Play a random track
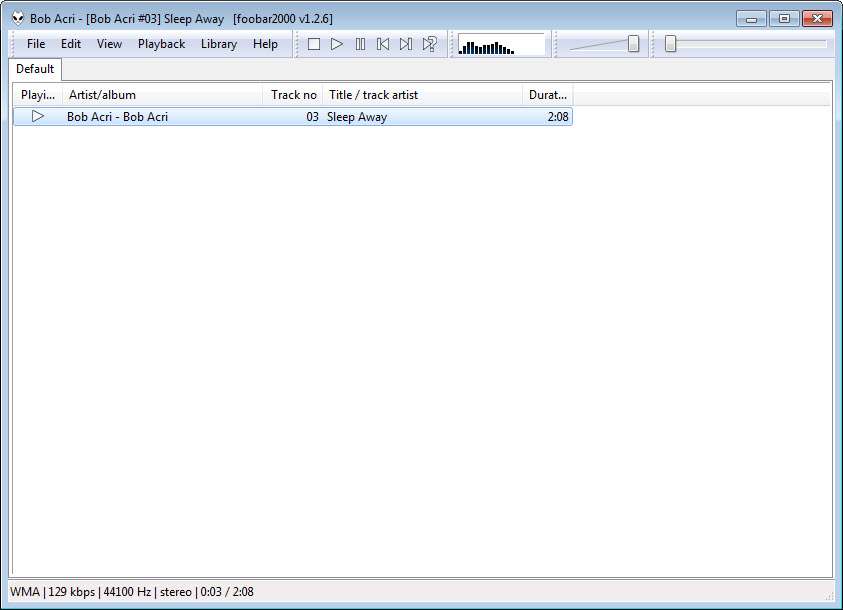Image resolution: width=843 pixels, height=610 pixels. 430,44
